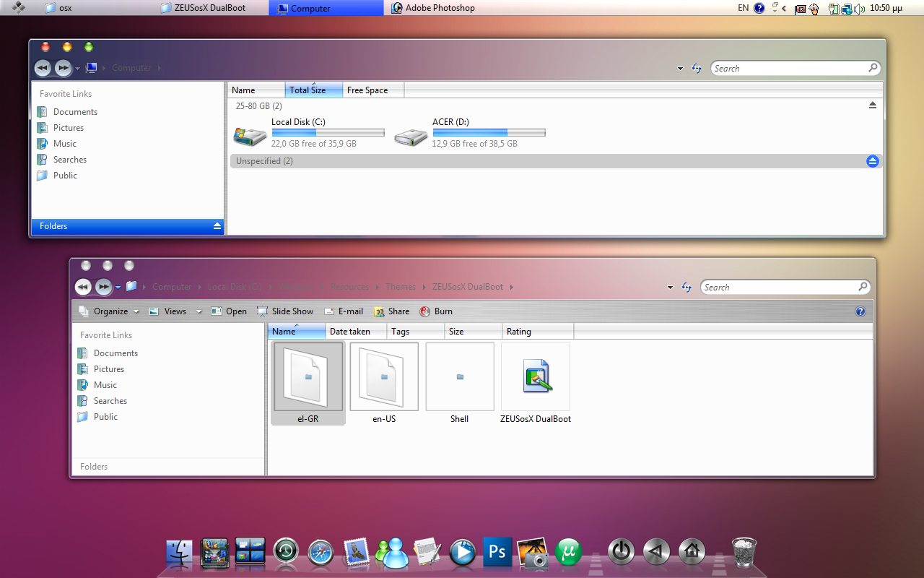Viewport: 924px width, 578px height.
Task: Click Local Disk (C:) usage bar
Action: coord(328,133)
